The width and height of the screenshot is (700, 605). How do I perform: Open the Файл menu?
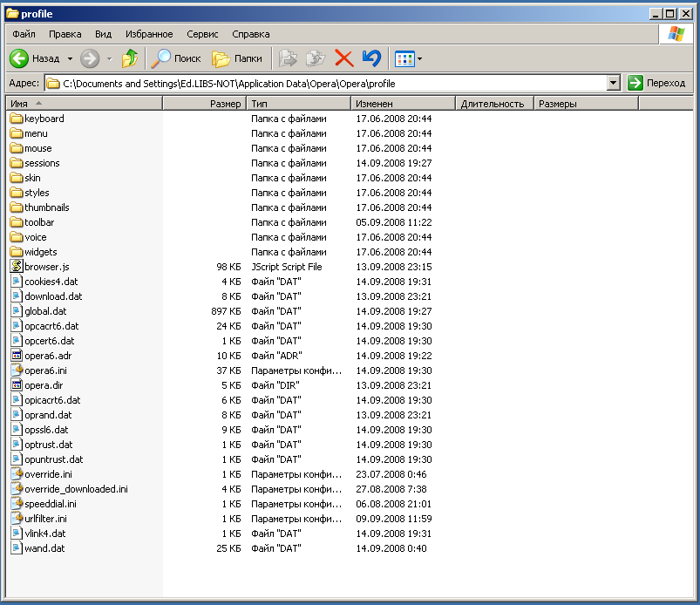pos(24,34)
